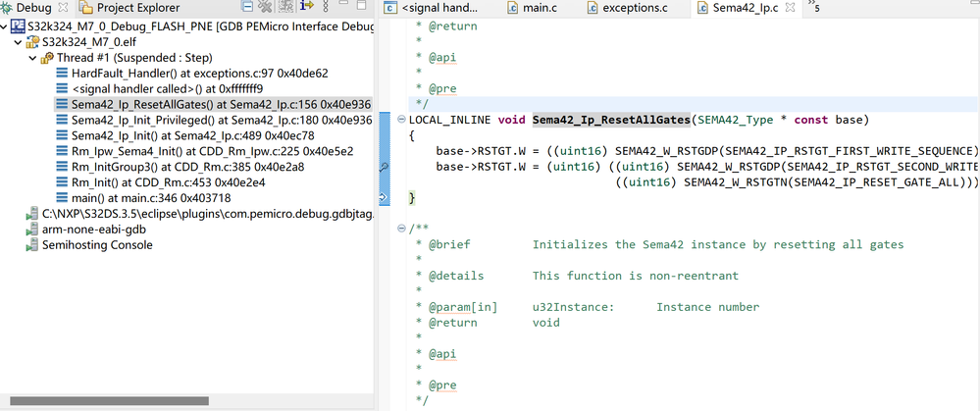This screenshot has height=411, width=980.
Task: Fold the Sema42_Ip_ResetAllGates function block
Action: [401, 120]
